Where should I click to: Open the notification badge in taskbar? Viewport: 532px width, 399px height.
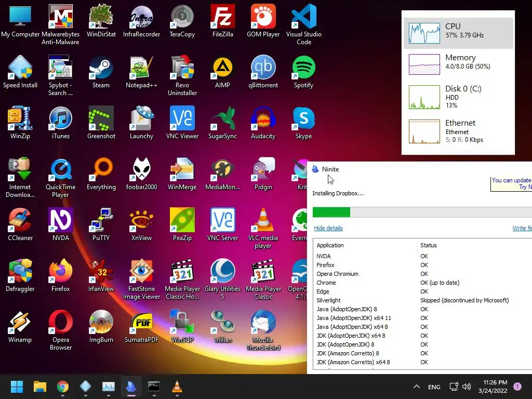(x=517, y=387)
